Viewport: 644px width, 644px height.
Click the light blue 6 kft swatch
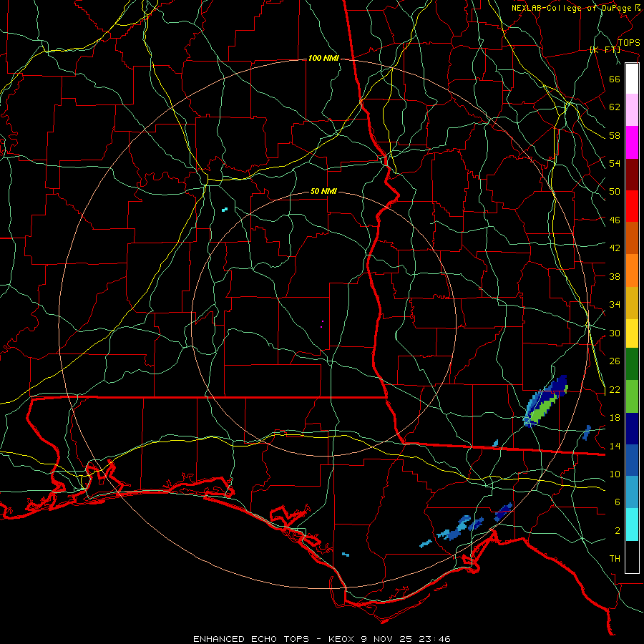click(632, 492)
